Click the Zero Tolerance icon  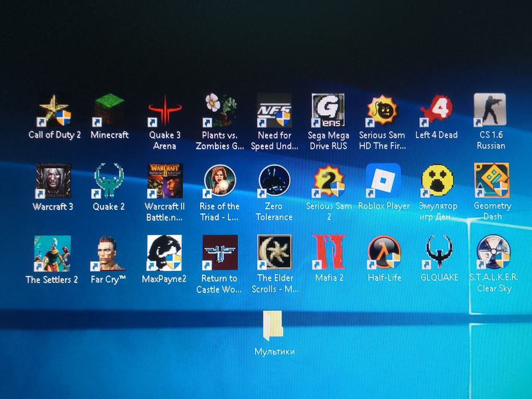point(274,181)
